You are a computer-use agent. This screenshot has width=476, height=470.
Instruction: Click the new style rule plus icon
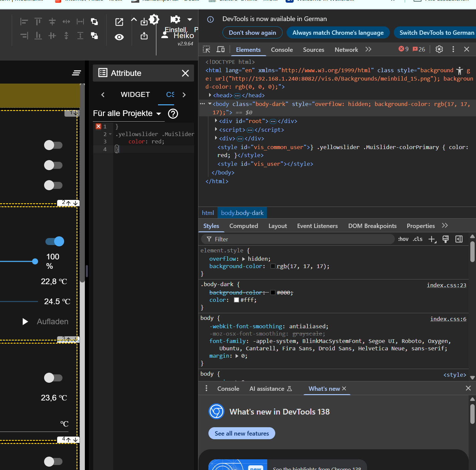click(432, 239)
